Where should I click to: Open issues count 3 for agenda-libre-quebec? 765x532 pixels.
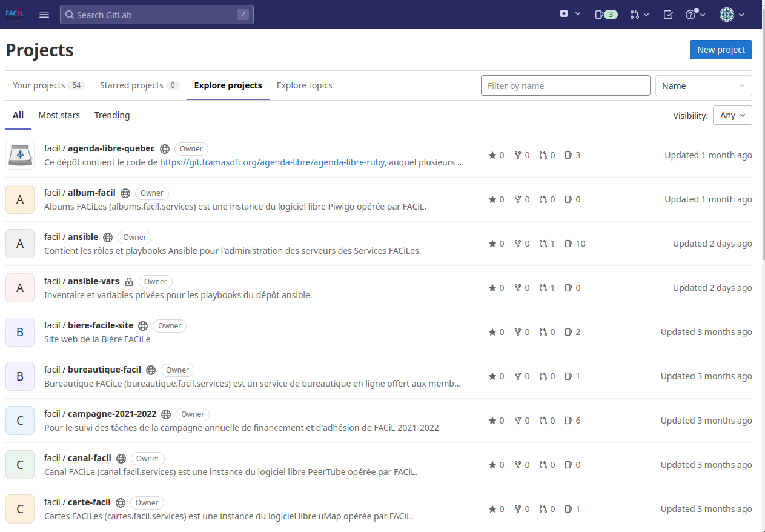[572, 155]
